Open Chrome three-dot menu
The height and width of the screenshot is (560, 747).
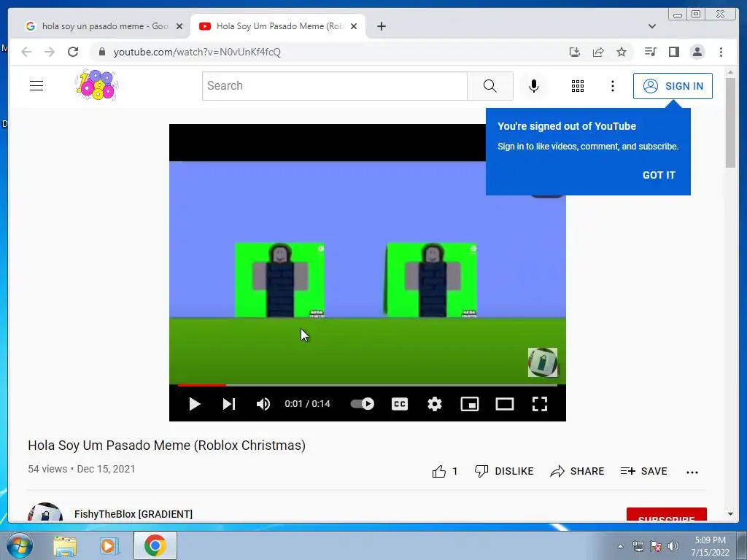click(x=721, y=52)
